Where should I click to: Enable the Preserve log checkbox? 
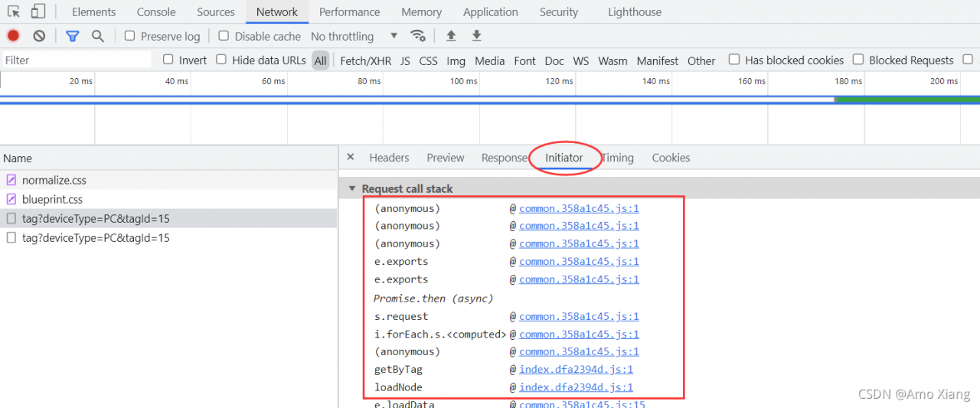point(130,36)
